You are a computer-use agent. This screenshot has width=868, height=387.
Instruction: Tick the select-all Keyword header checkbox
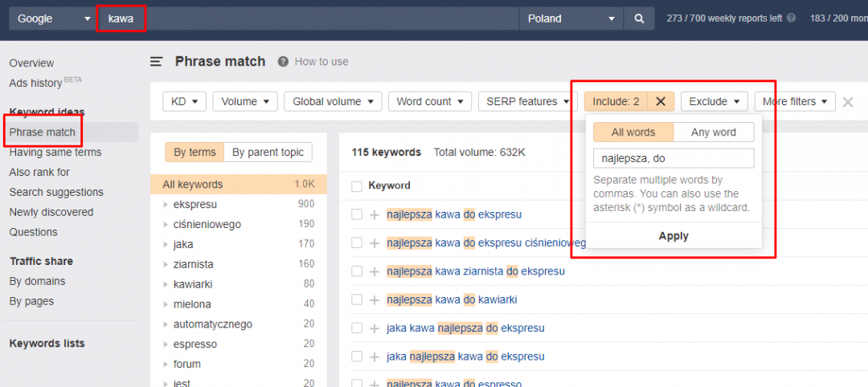357,185
